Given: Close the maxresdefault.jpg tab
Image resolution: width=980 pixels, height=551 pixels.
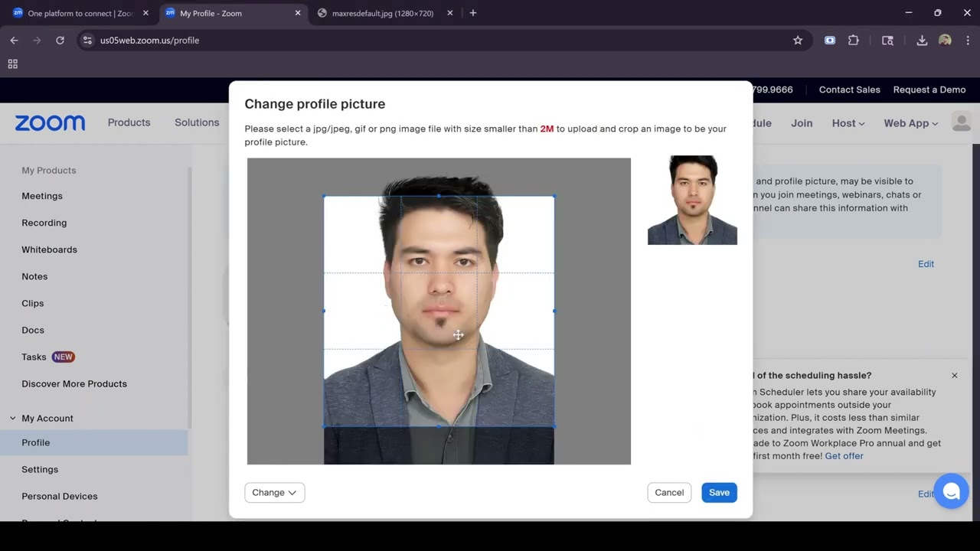Looking at the screenshot, I should pos(450,13).
